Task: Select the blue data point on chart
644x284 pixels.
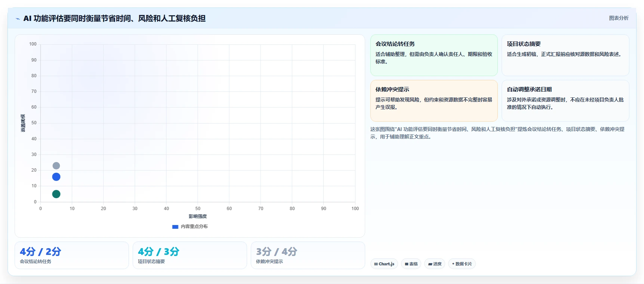Action: tap(56, 177)
